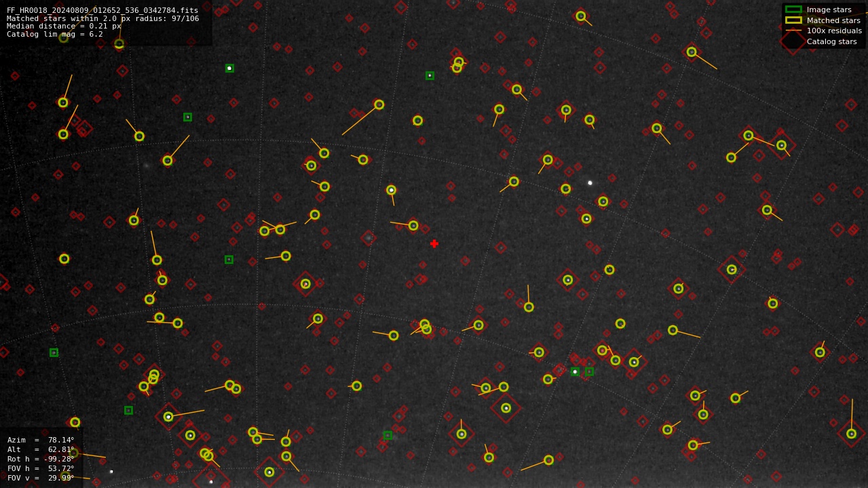Click the 'FOV v = 29.99°' readout
Image resolution: width=868 pixels, height=488 pixels.
tap(41, 478)
